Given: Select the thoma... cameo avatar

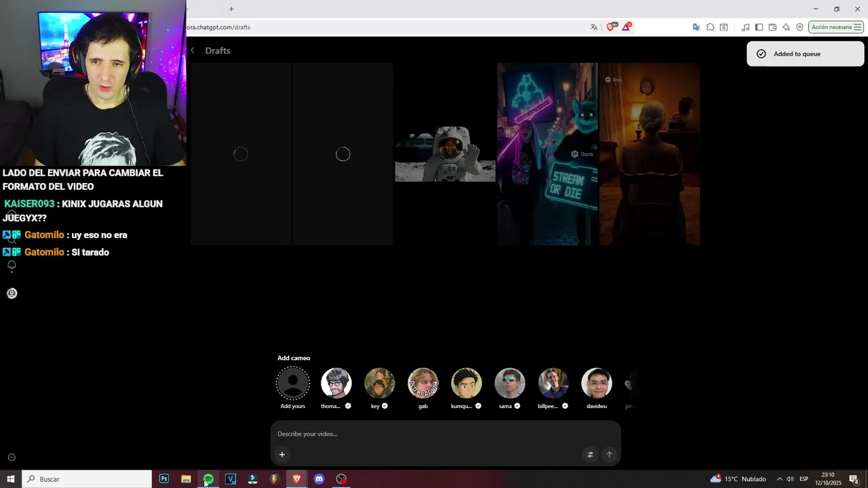Looking at the screenshot, I should [336, 384].
